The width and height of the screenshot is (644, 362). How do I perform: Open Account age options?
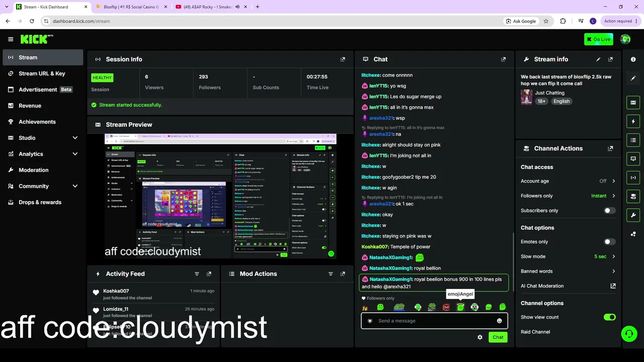pos(568,181)
